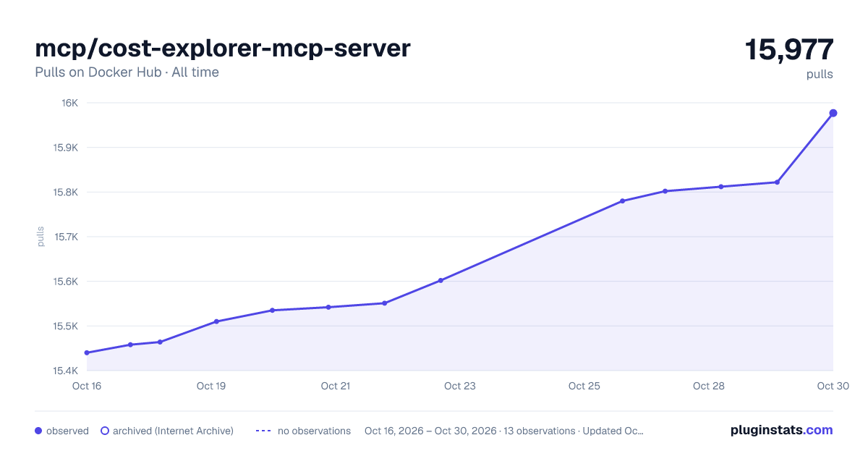Click the Oct 21 x-axis label
The image size is (868, 456).
click(x=336, y=386)
